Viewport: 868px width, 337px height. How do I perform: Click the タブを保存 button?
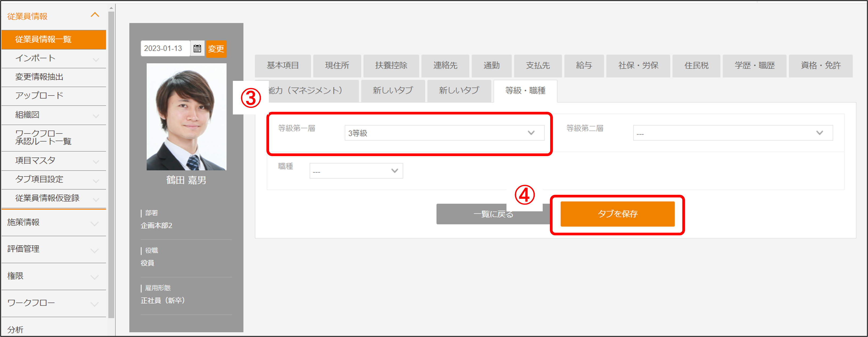[x=617, y=214]
